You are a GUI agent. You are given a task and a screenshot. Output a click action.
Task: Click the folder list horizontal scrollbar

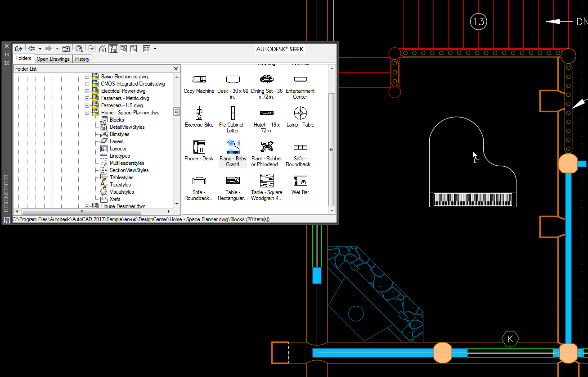[81, 211]
